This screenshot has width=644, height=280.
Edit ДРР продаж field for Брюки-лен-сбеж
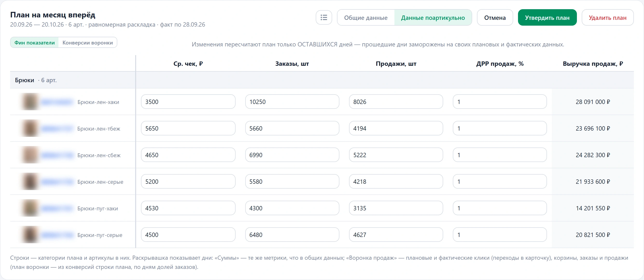point(499,155)
